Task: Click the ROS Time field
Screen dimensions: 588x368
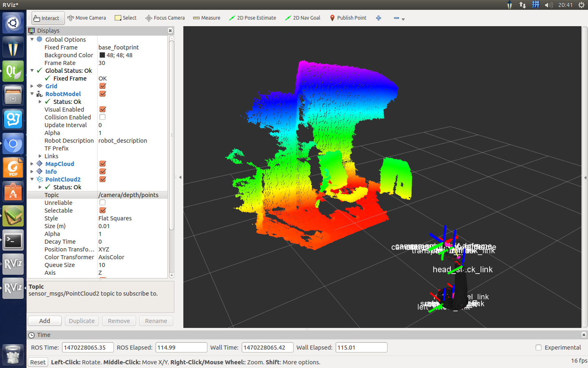Action: pyautogui.click(x=88, y=348)
